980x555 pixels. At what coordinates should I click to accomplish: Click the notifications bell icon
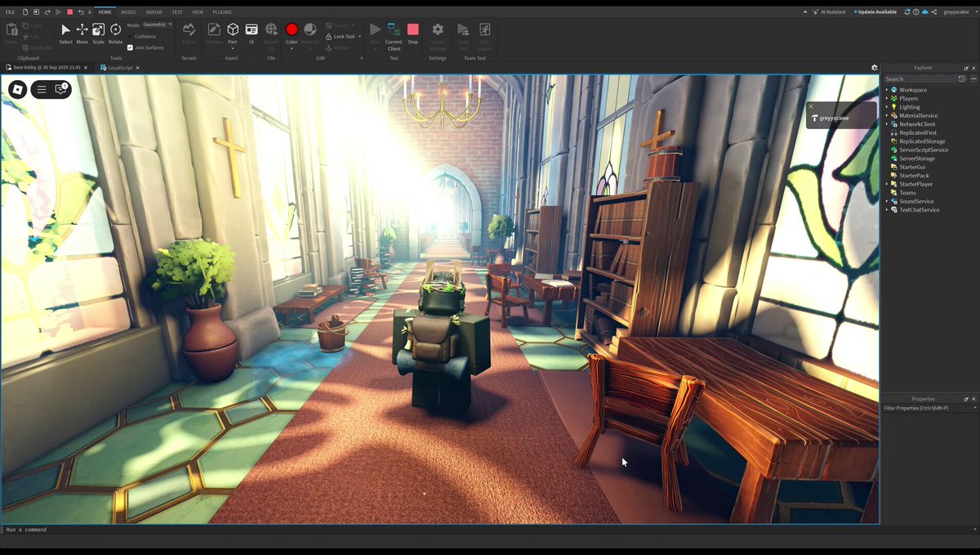(x=907, y=12)
